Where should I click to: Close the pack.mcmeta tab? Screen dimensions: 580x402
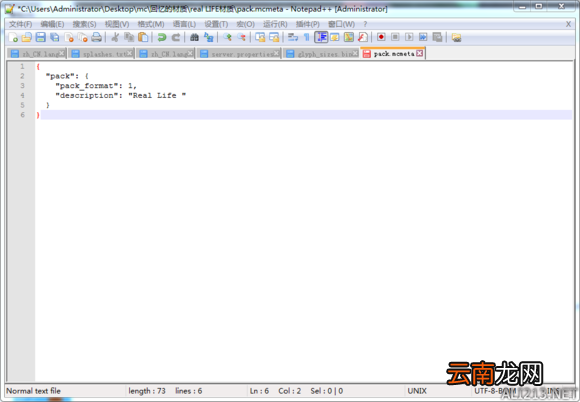419,54
